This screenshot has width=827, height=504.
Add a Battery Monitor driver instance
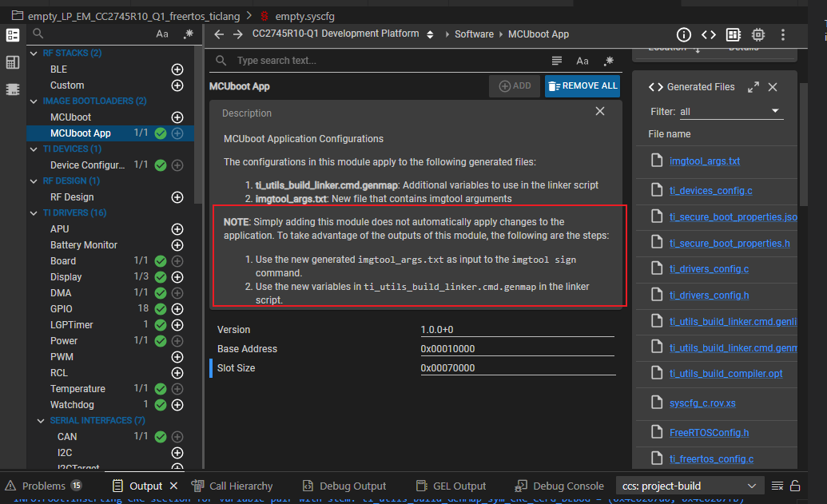click(177, 245)
